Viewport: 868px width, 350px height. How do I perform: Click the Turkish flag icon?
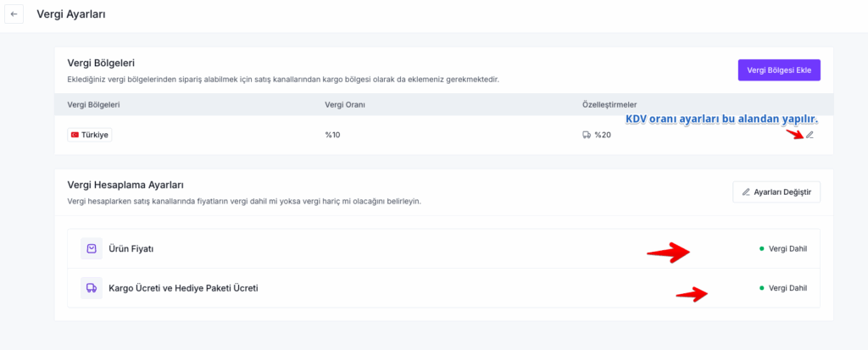(75, 135)
